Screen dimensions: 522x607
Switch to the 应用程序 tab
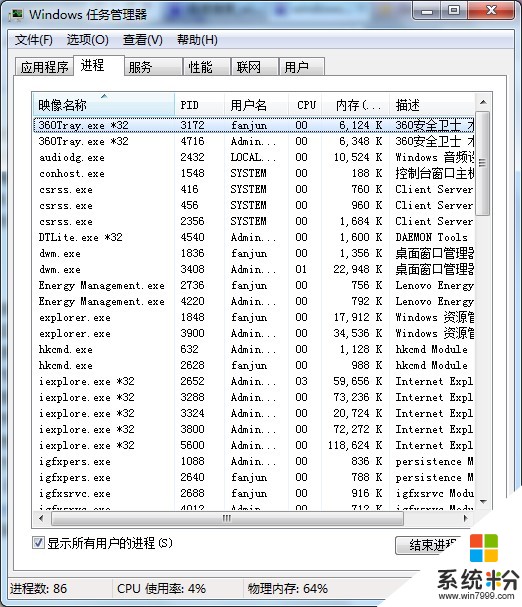(45, 67)
